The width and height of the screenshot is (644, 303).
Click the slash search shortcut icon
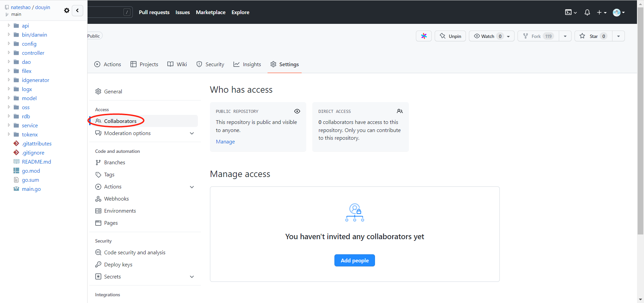click(127, 12)
